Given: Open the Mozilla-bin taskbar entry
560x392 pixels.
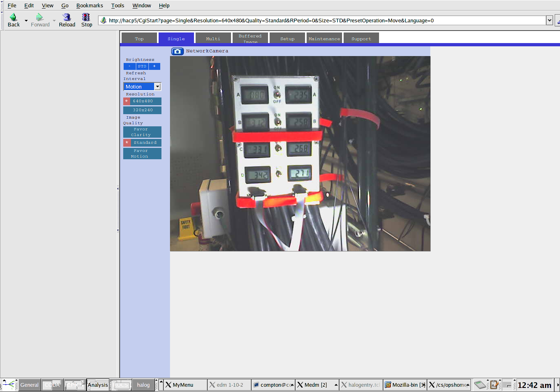Looking at the screenshot, I should (x=405, y=385).
